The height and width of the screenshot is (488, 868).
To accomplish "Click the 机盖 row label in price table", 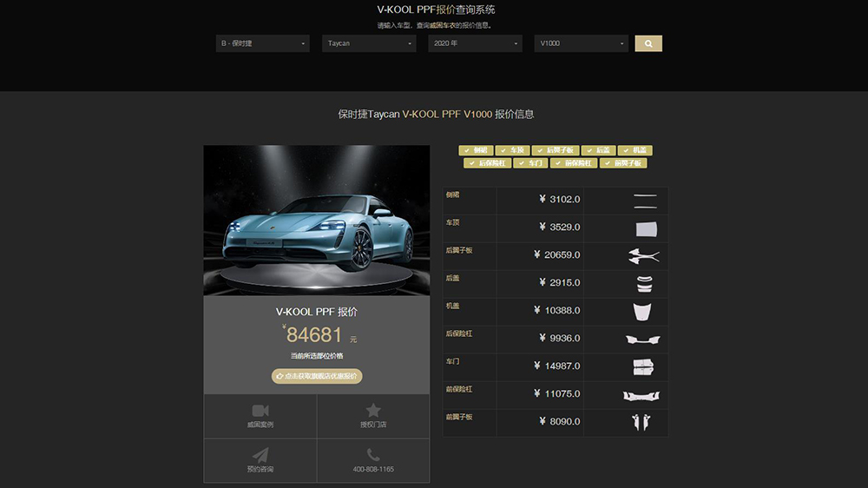I will click(x=453, y=306).
